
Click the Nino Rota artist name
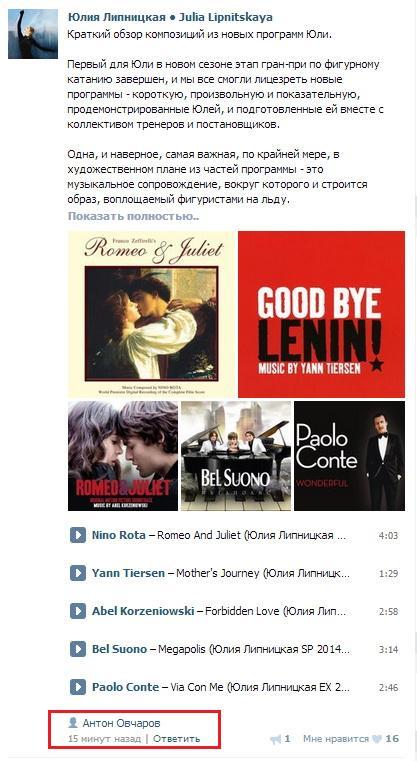point(118,535)
